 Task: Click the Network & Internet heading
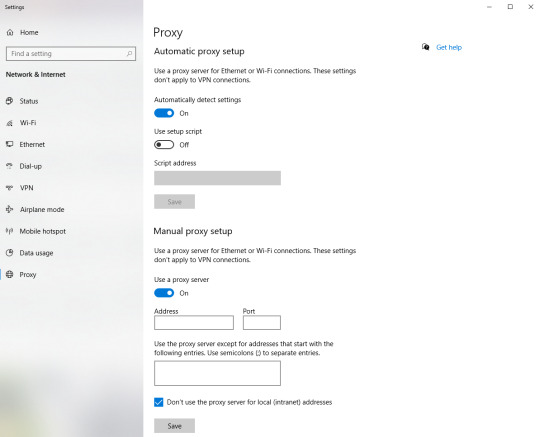[35, 74]
